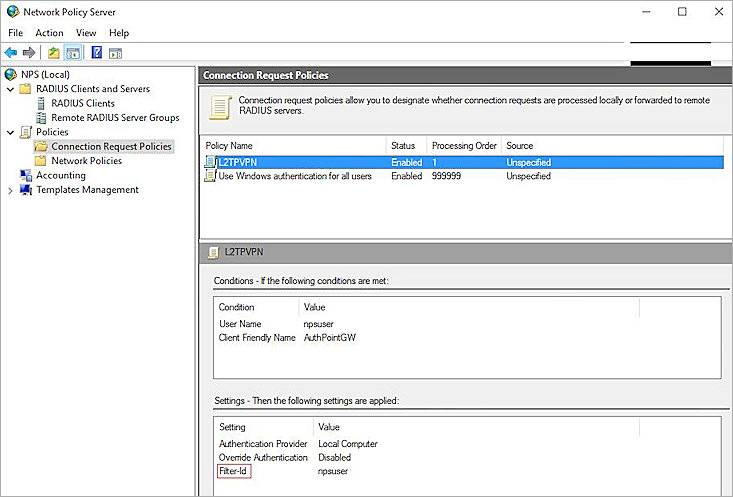The image size is (733, 497).
Task: Click the npsuser value of User Name
Action: coord(318,324)
